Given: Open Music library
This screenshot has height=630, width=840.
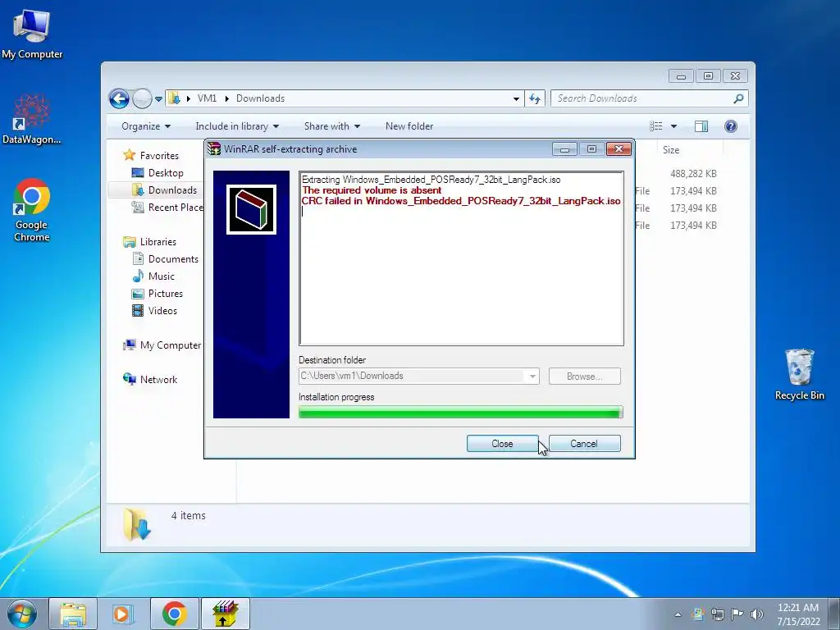Looking at the screenshot, I should pos(153,276).
